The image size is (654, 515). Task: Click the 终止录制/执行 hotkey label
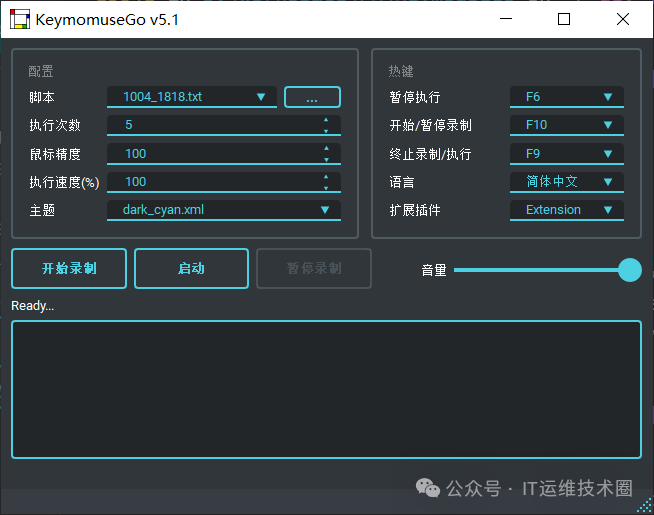tap(430, 154)
